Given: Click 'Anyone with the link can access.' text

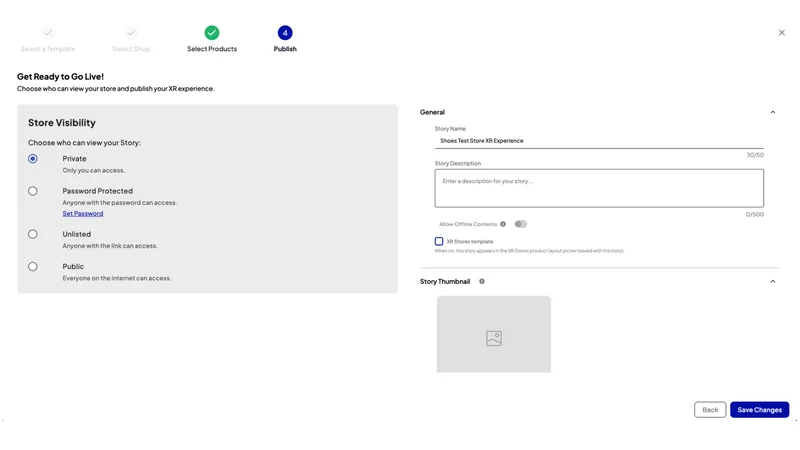Looking at the screenshot, I should point(110,246).
